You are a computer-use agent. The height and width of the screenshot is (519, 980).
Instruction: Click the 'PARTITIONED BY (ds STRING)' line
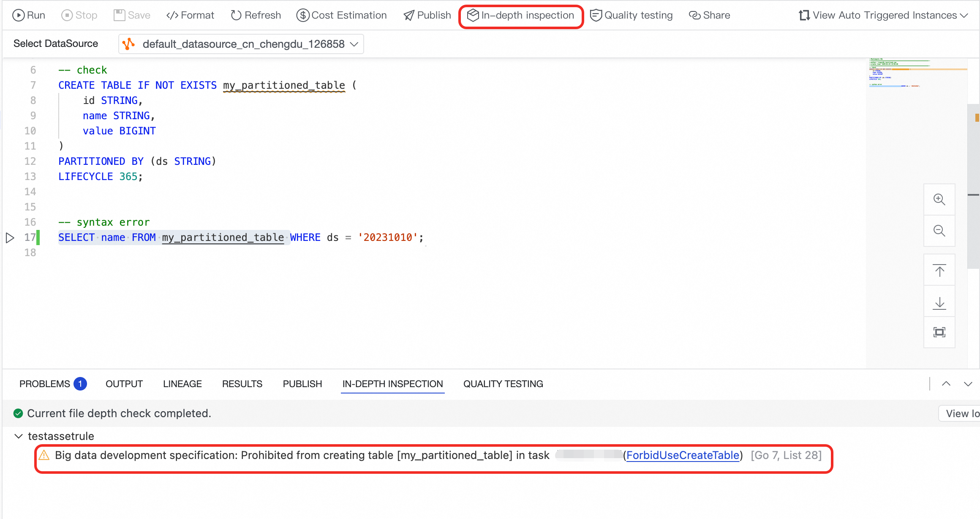pos(137,161)
